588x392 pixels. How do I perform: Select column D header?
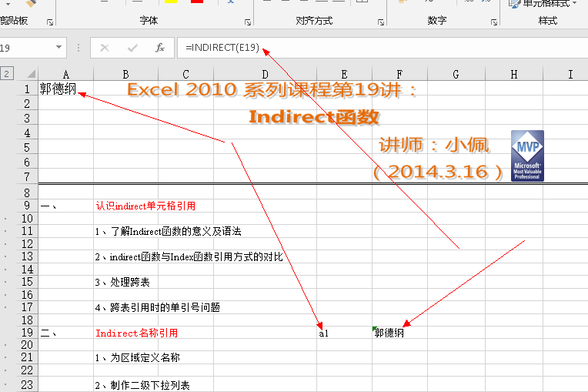(265, 74)
